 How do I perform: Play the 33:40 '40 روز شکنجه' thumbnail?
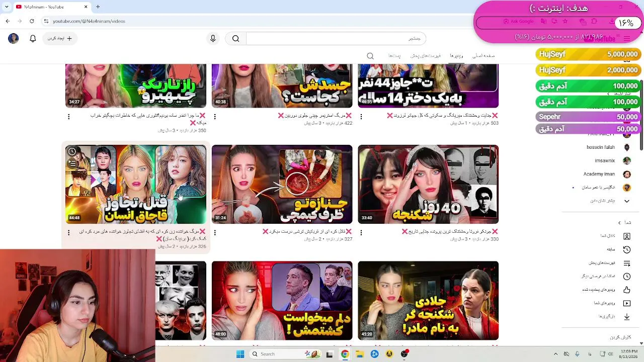pyautogui.click(x=428, y=184)
